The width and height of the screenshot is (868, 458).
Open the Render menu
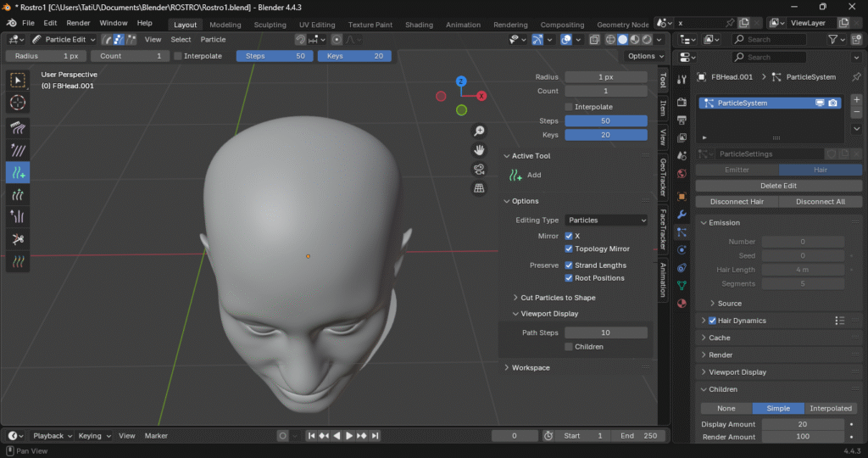[78, 23]
